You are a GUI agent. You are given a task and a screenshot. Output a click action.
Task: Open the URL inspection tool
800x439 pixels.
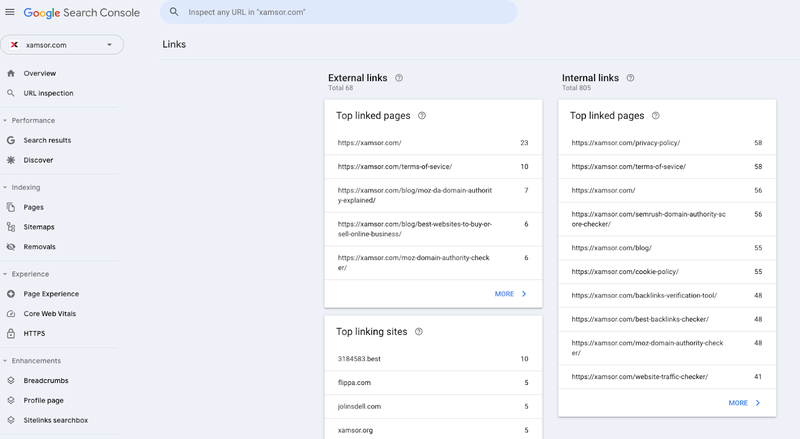pos(48,93)
